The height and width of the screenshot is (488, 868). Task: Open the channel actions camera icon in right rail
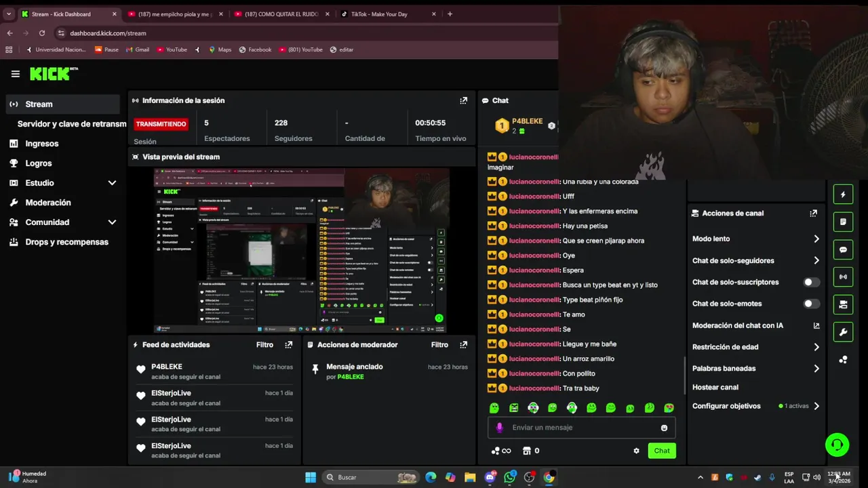(x=843, y=304)
